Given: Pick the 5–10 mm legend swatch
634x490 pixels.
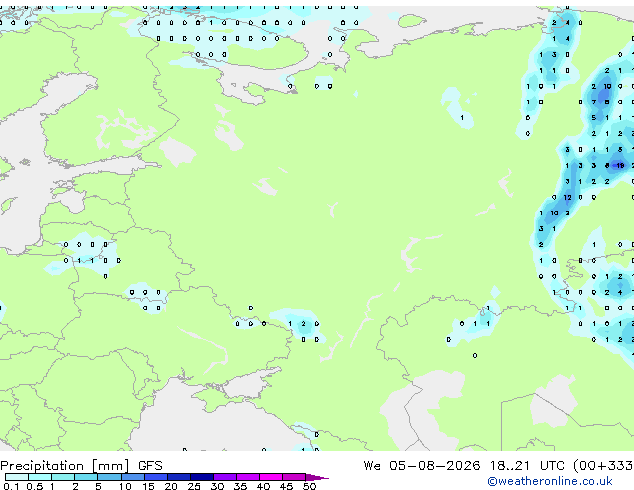Looking at the screenshot, I should point(109,477).
